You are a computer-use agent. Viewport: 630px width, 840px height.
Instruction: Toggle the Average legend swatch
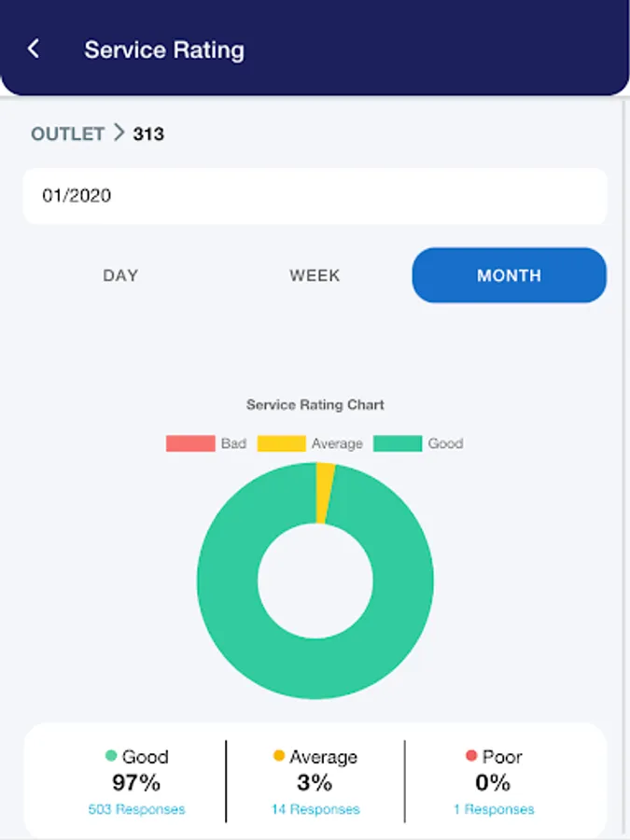click(x=281, y=443)
